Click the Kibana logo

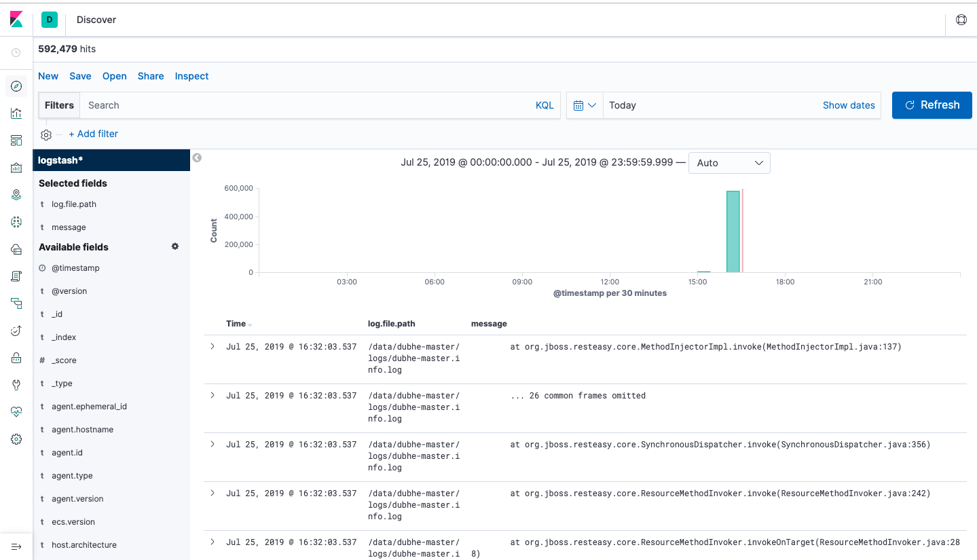[16, 20]
